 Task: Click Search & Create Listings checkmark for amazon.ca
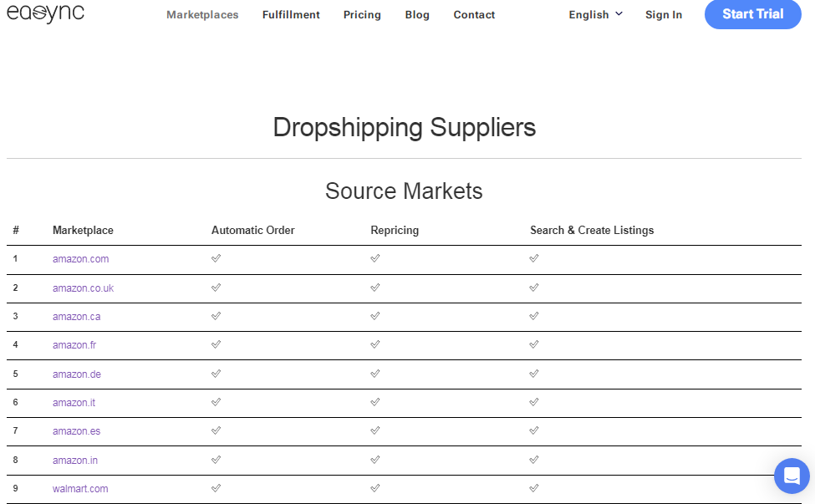coord(534,316)
